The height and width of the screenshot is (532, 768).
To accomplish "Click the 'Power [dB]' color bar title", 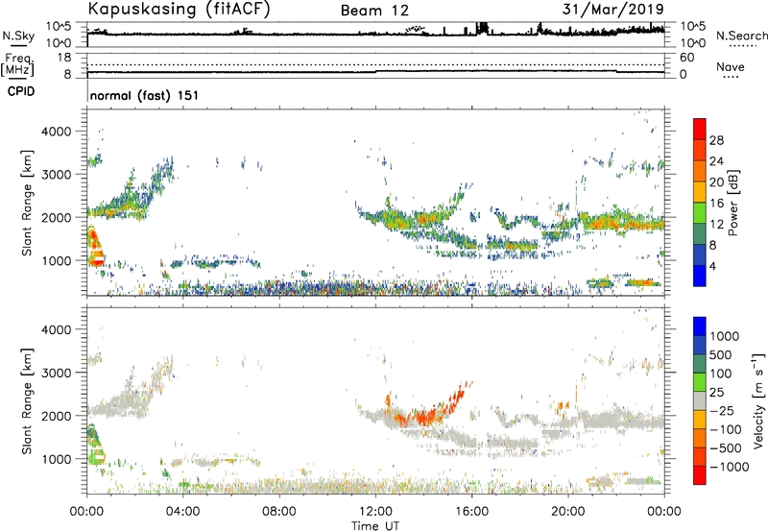I will [733, 203].
